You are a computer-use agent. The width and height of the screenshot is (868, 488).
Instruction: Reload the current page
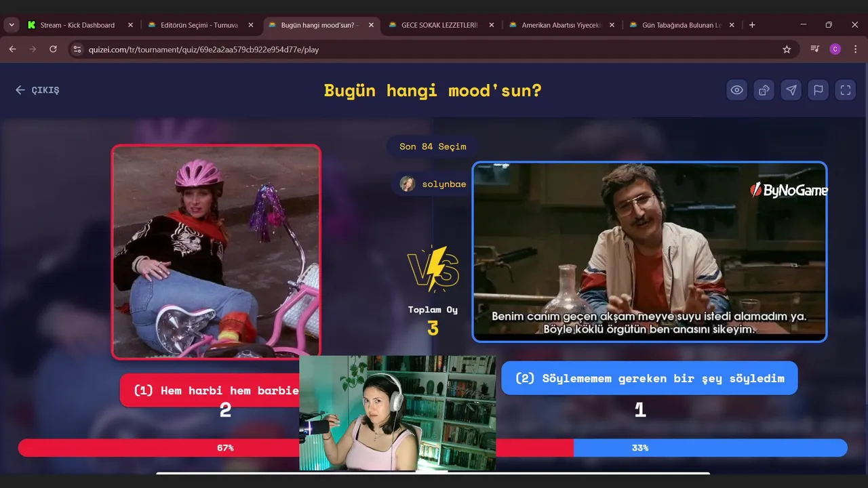click(53, 49)
